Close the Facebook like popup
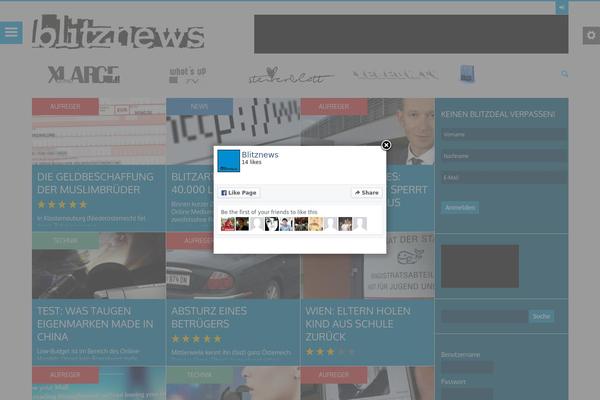This screenshot has height=400, width=600. (386, 145)
